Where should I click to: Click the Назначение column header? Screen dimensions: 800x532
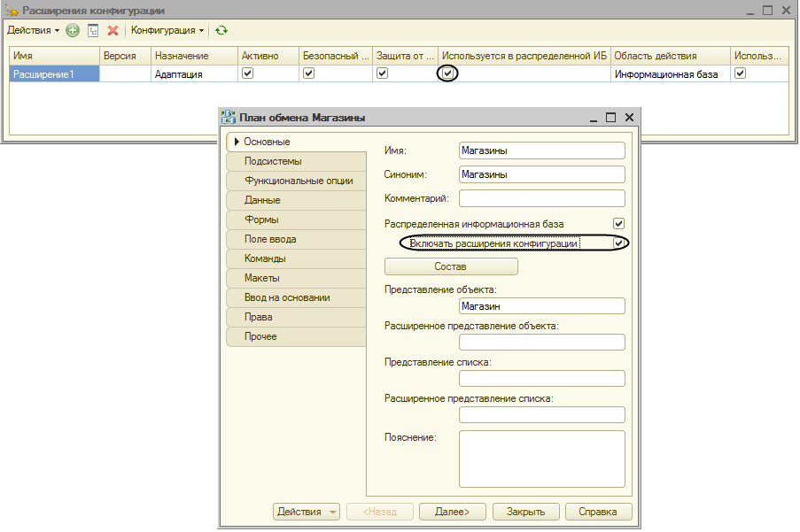pyautogui.click(x=194, y=56)
